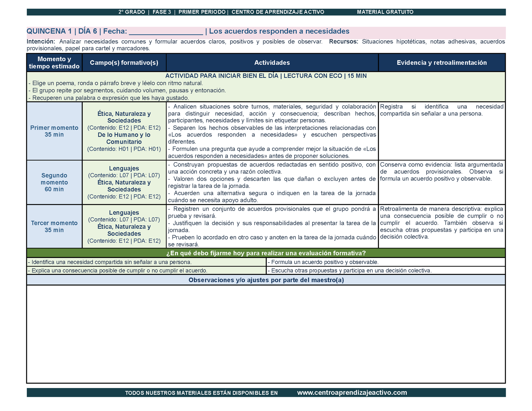The width and height of the screenshot is (532, 411).
Task: Click the evaluación formativa green banner
Action: (x=266, y=253)
